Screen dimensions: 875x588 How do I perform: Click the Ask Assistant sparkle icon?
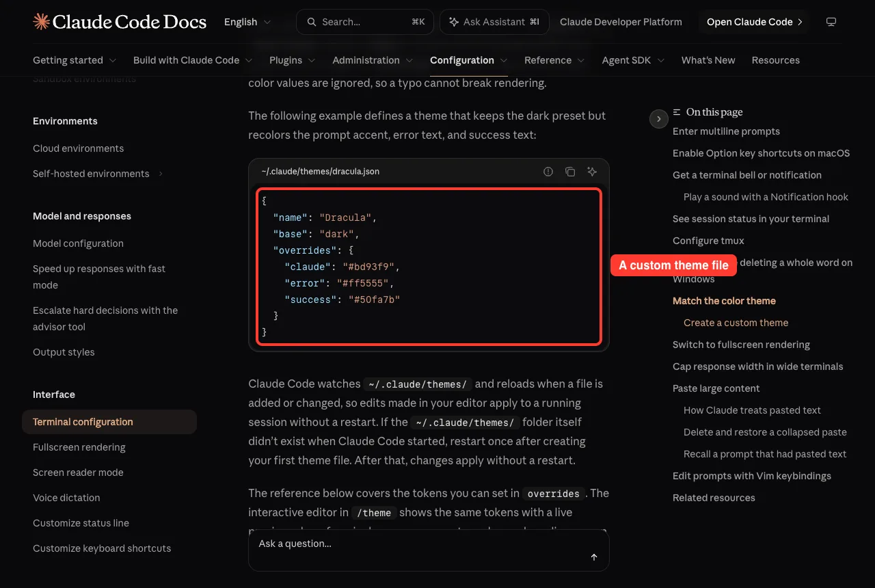[x=453, y=22]
